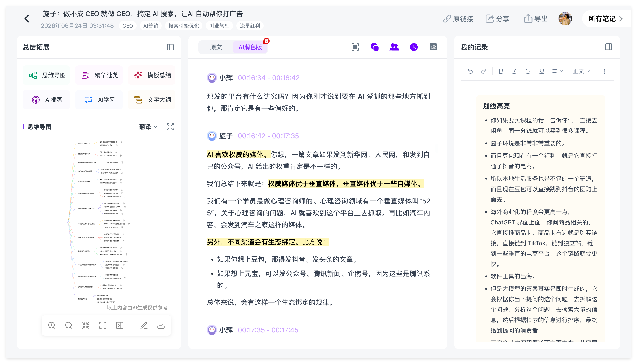The image size is (637, 364).
Task: Open the AI学习 feature
Action: point(99,100)
